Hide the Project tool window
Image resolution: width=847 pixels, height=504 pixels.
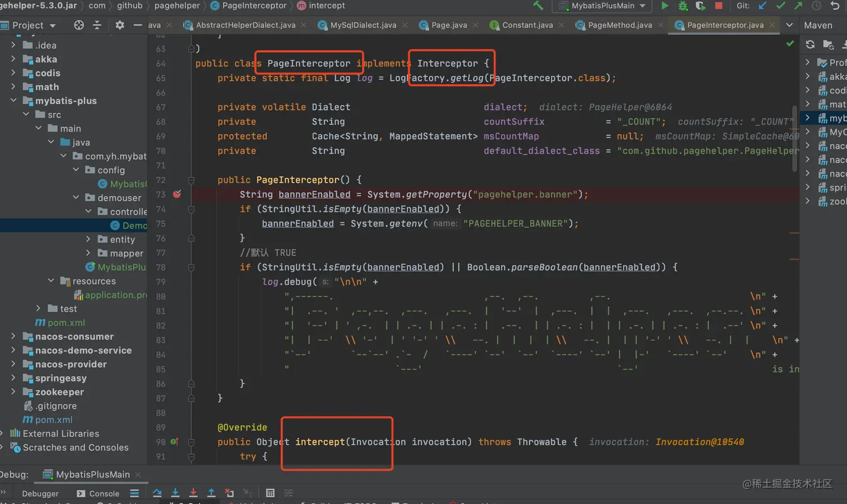pyautogui.click(x=138, y=25)
